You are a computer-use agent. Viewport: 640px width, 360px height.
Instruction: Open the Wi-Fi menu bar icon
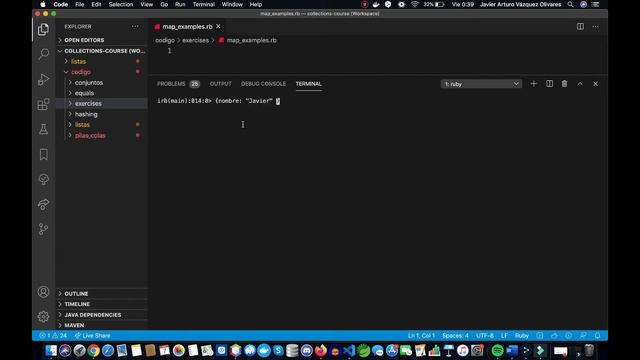click(x=415, y=4)
